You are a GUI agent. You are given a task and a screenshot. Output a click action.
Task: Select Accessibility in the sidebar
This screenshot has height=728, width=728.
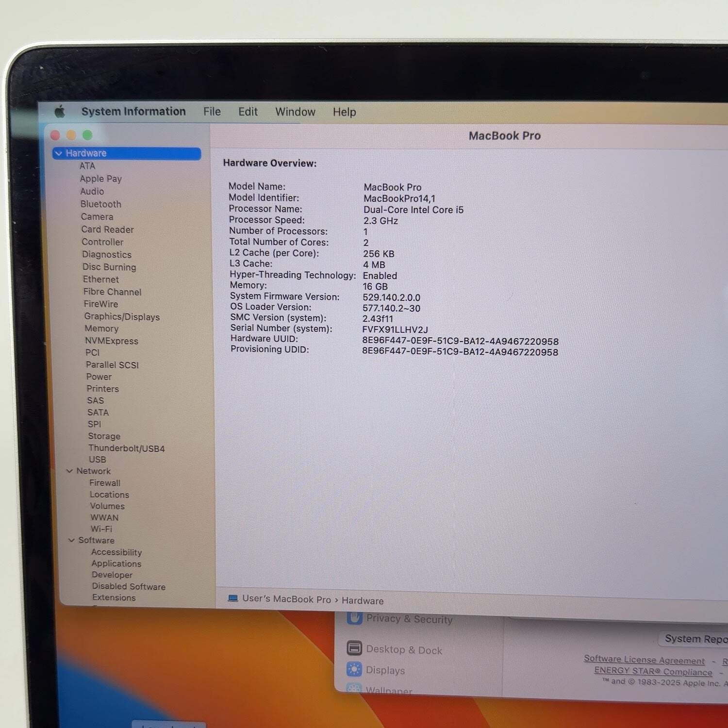point(116,552)
